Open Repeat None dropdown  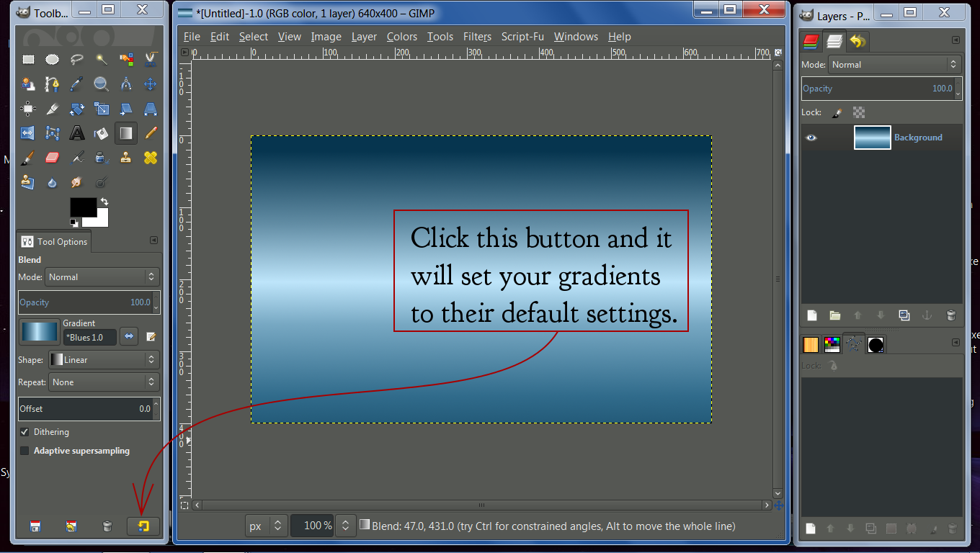(104, 382)
